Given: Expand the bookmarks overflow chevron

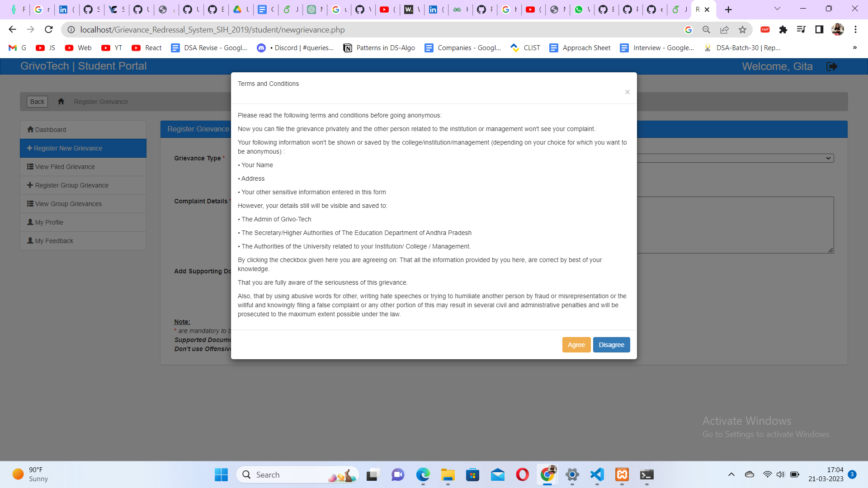Looking at the screenshot, I should click(x=855, y=47).
